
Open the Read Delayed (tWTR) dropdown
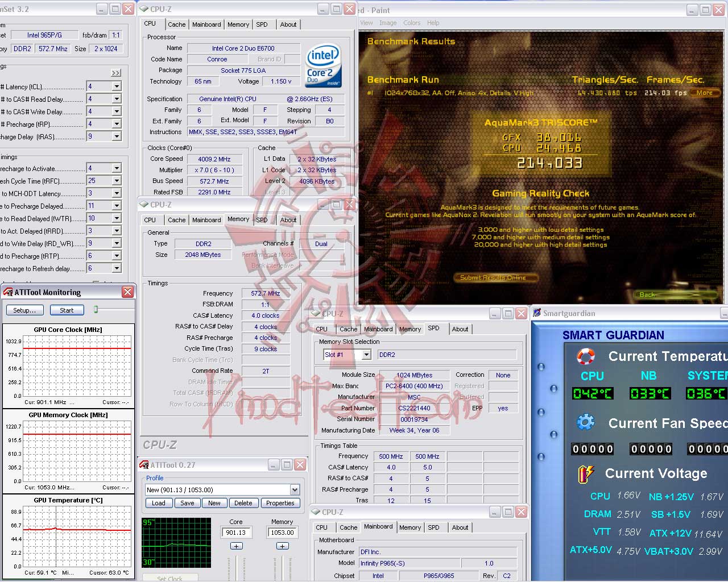tap(117, 218)
